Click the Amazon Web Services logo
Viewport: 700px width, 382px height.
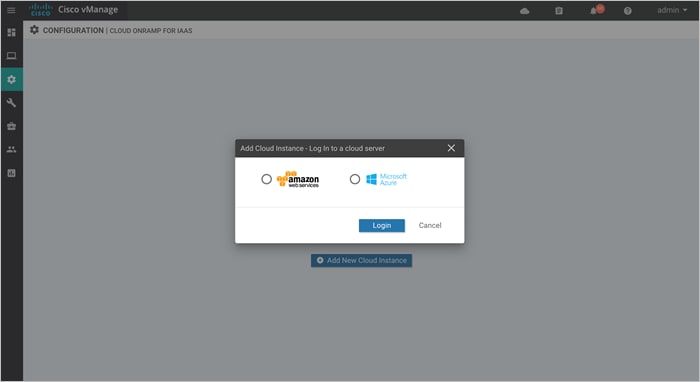[x=298, y=179]
